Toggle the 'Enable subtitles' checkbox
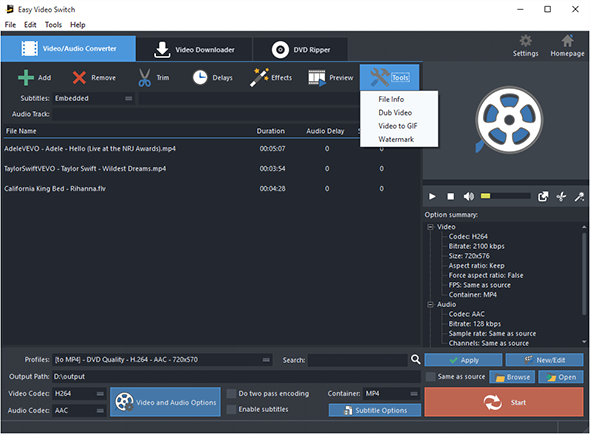590x434 pixels. coord(231,409)
